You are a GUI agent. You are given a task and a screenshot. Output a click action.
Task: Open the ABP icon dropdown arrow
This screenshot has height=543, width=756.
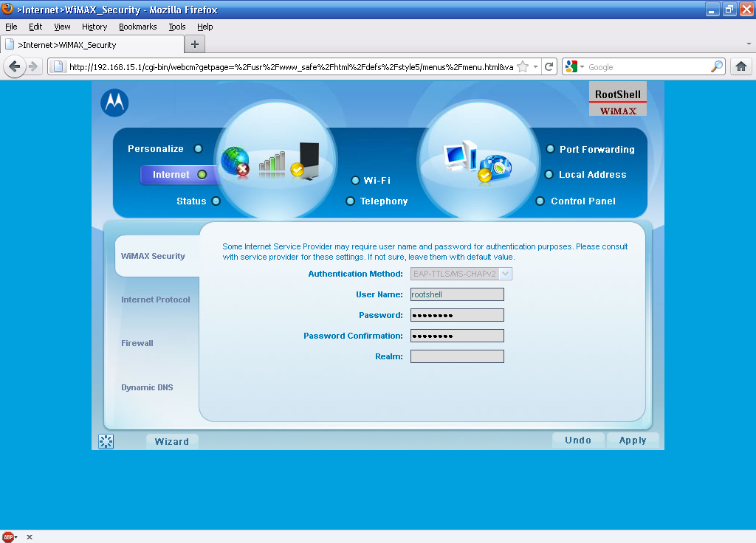[x=16, y=537]
